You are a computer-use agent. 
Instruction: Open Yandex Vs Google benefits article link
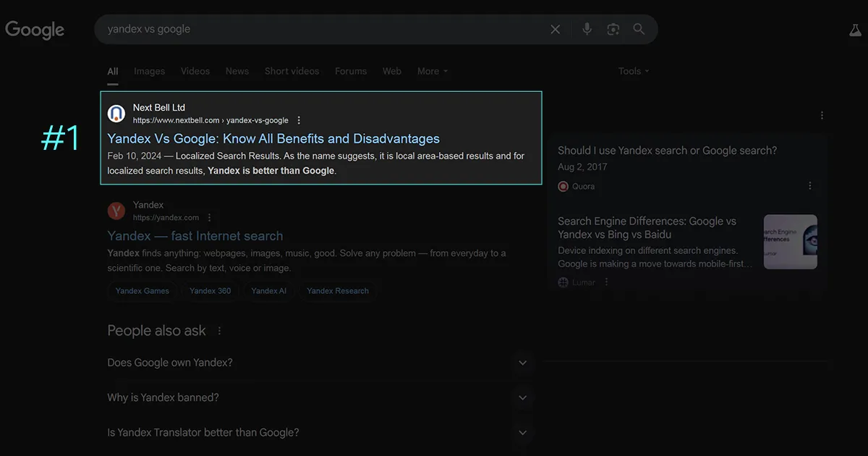pos(273,138)
